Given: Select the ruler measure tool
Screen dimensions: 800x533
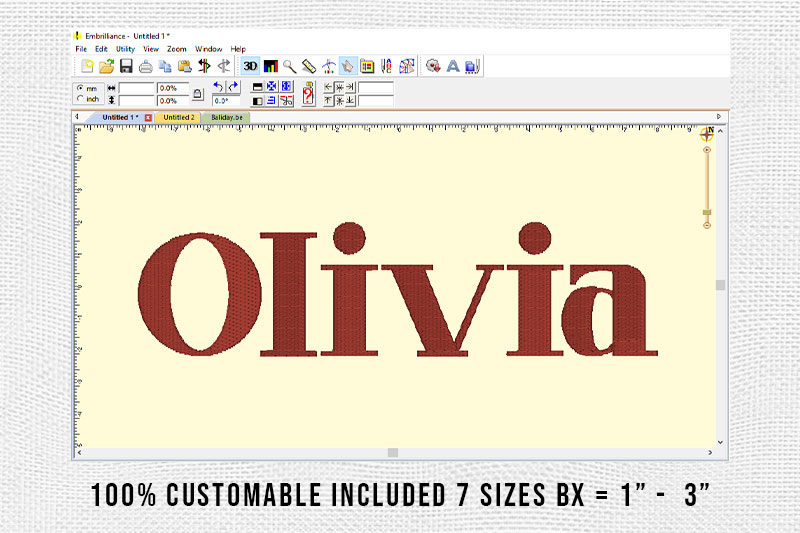Looking at the screenshot, I should (x=309, y=66).
